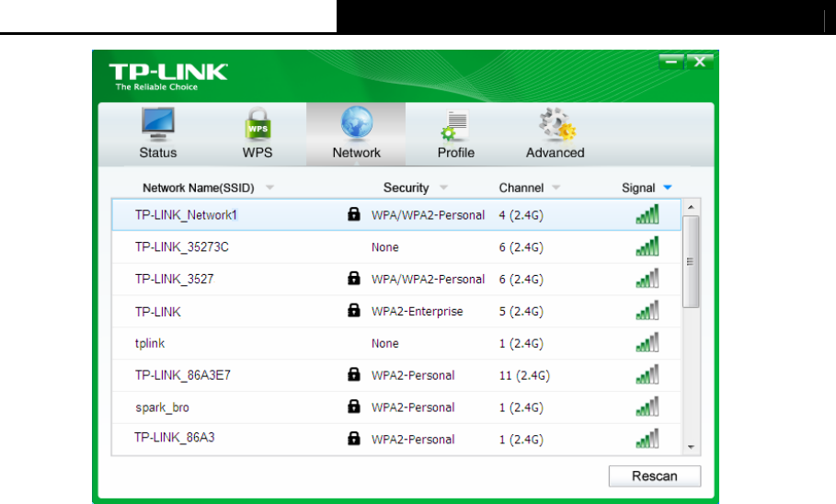Minimize the TP-LINK utility window

(x=671, y=62)
